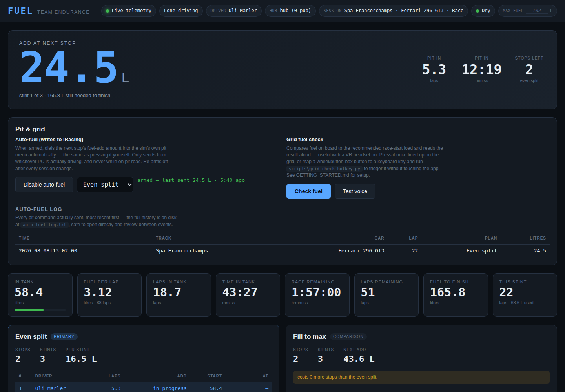
Task: Click the scripts\grid_check_hotkey.py path
Action: pos(324,169)
